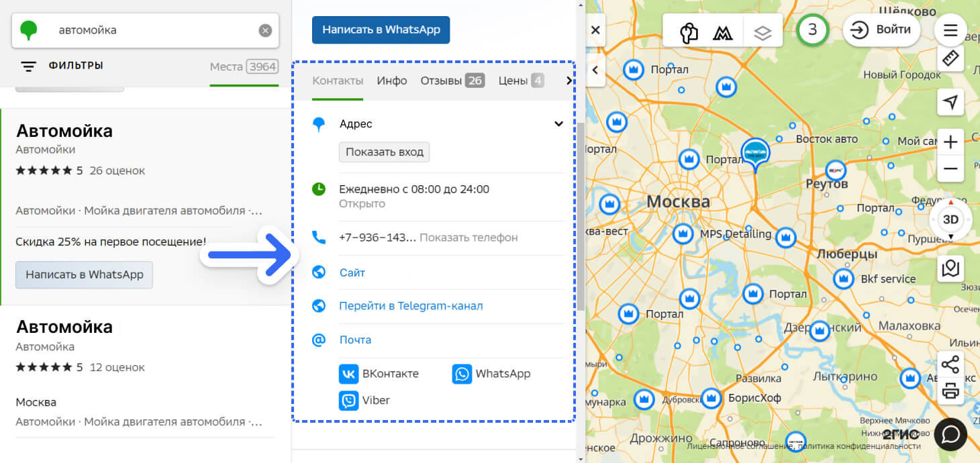Click the Показать вход button
Screen dimensions: 980x463
tap(384, 152)
